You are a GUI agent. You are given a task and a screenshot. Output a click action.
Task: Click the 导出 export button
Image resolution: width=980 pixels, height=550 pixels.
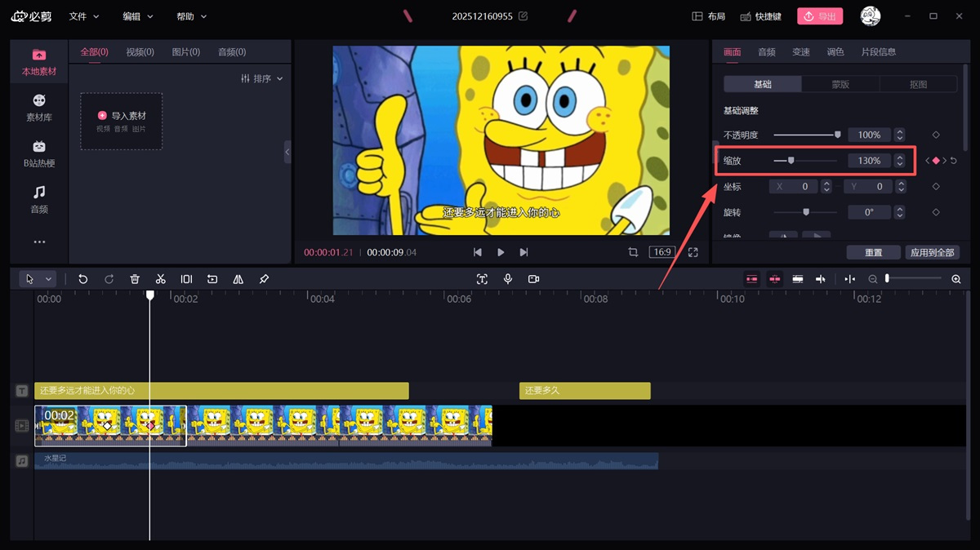pos(819,16)
